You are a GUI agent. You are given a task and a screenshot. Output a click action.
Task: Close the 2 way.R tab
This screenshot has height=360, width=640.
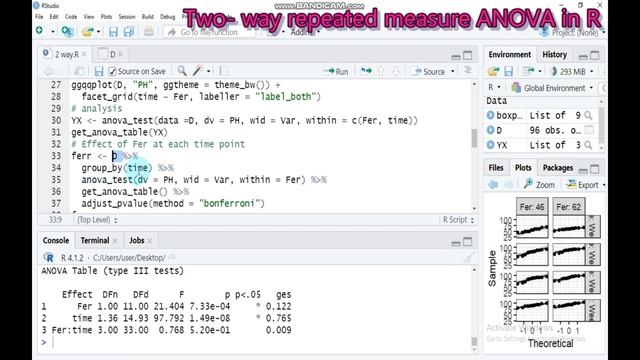pos(84,54)
